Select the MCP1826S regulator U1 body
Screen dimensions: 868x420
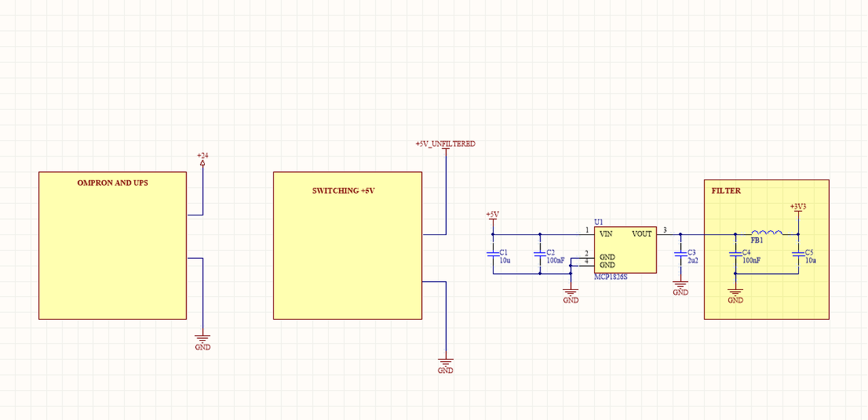[x=625, y=250]
